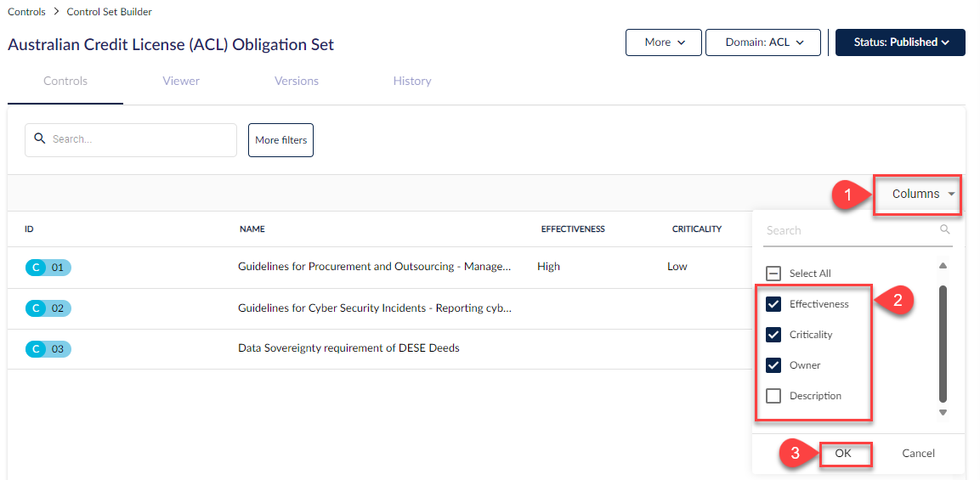Click the search magnifier icon in the controls search
980x480 pixels.
coord(39,138)
